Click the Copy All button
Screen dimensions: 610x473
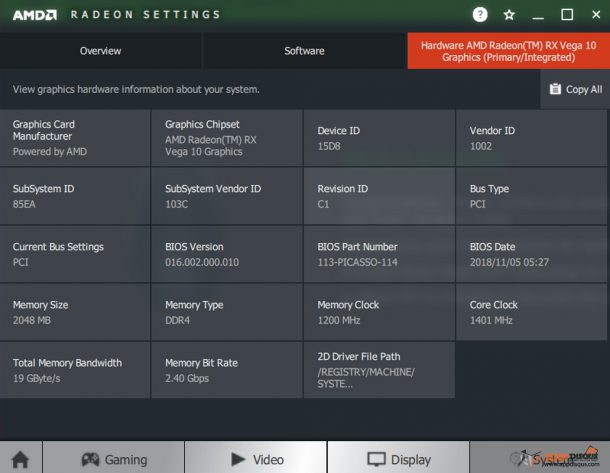pos(575,89)
